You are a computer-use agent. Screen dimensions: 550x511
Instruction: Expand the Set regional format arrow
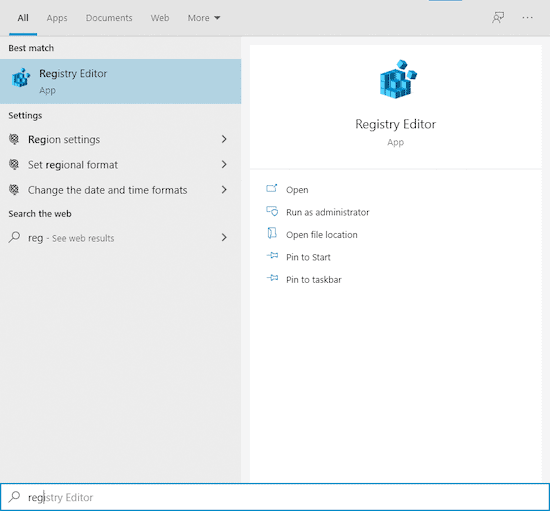tap(224, 164)
